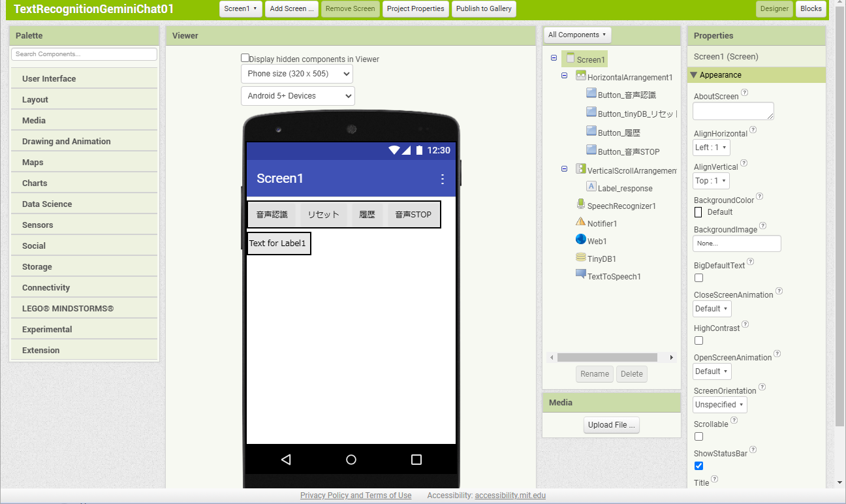
Task: Click the BackgroundColor Default color swatch
Action: (x=698, y=212)
